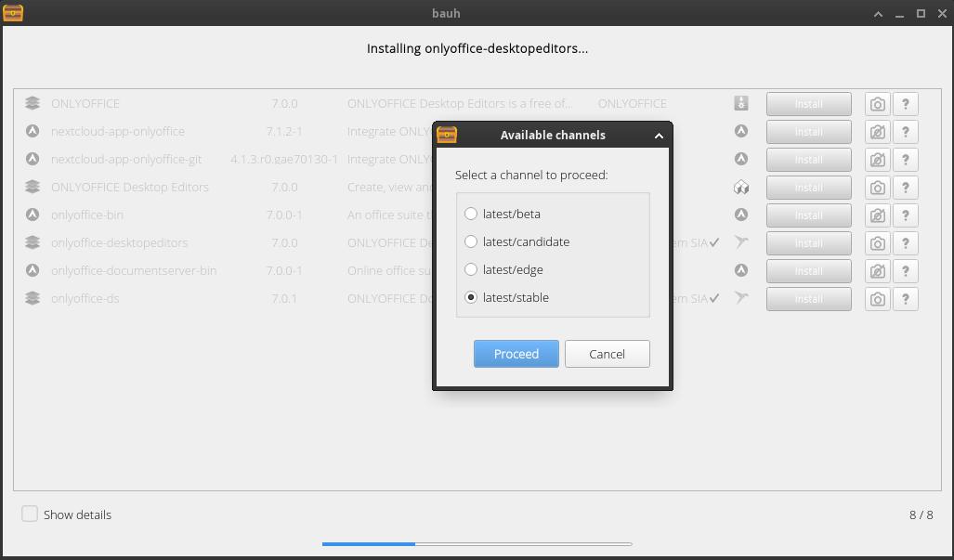Click the 7.0.1 version of onlyoffice-ds

(x=284, y=298)
